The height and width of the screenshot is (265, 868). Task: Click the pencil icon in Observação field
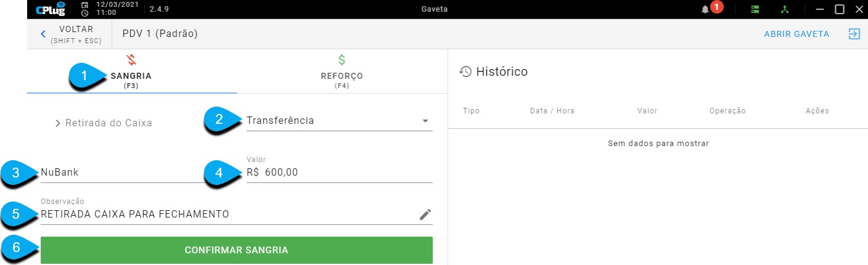(x=425, y=214)
